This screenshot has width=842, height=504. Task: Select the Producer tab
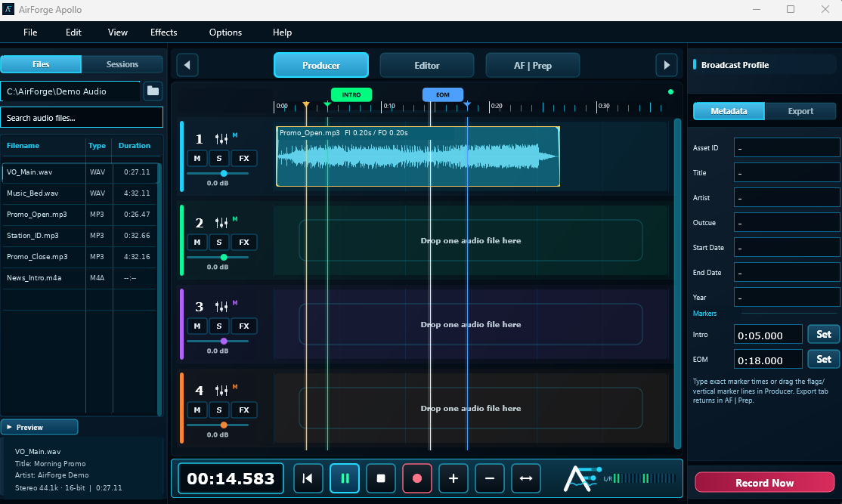321,65
